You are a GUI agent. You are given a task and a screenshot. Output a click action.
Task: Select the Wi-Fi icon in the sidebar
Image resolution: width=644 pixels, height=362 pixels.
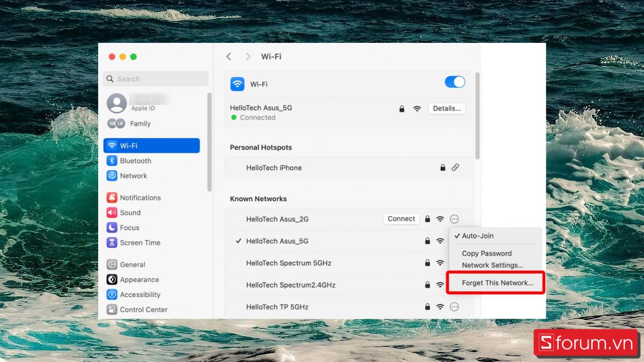(x=112, y=145)
